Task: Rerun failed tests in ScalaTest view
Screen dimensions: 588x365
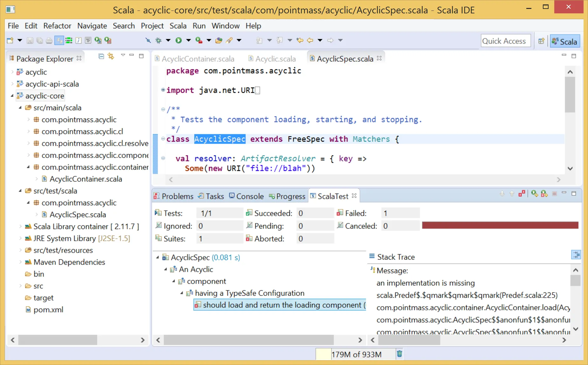Action: pyautogui.click(x=544, y=193)
